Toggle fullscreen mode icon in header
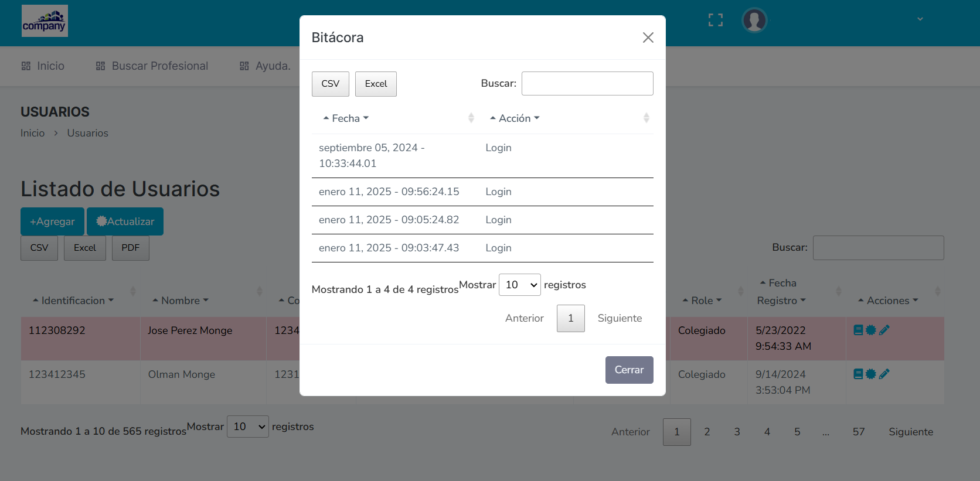 (x=716, y=21)
